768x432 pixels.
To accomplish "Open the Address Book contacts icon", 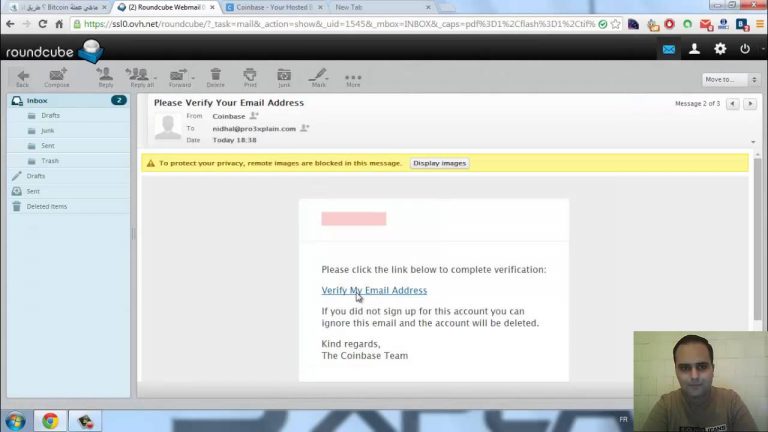I will coord(694,48).
